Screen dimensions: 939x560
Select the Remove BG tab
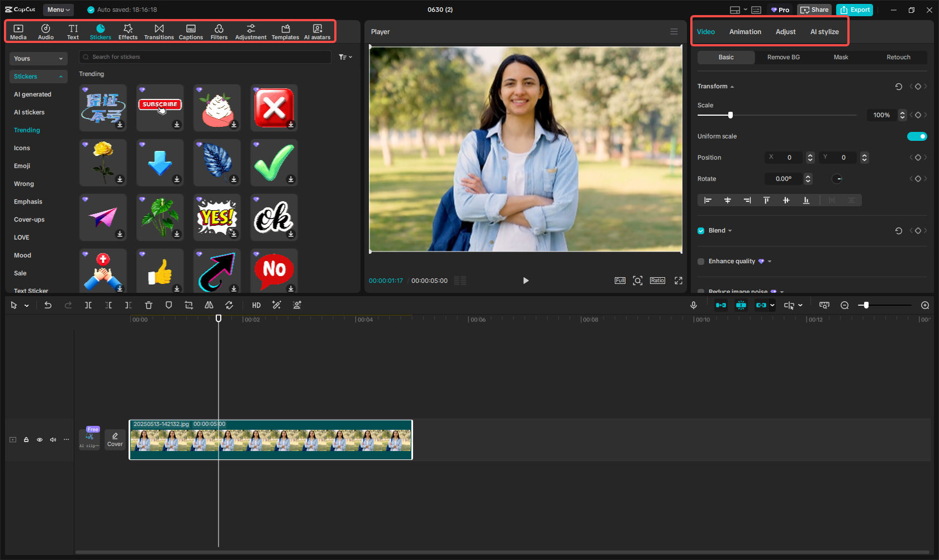pyautogui.click(x=783, y=58)
